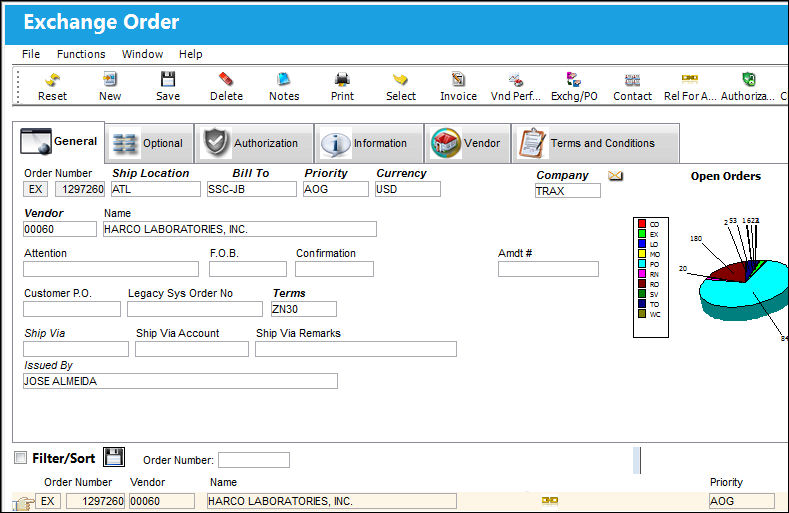Click the Issued By field

(180, 381)
